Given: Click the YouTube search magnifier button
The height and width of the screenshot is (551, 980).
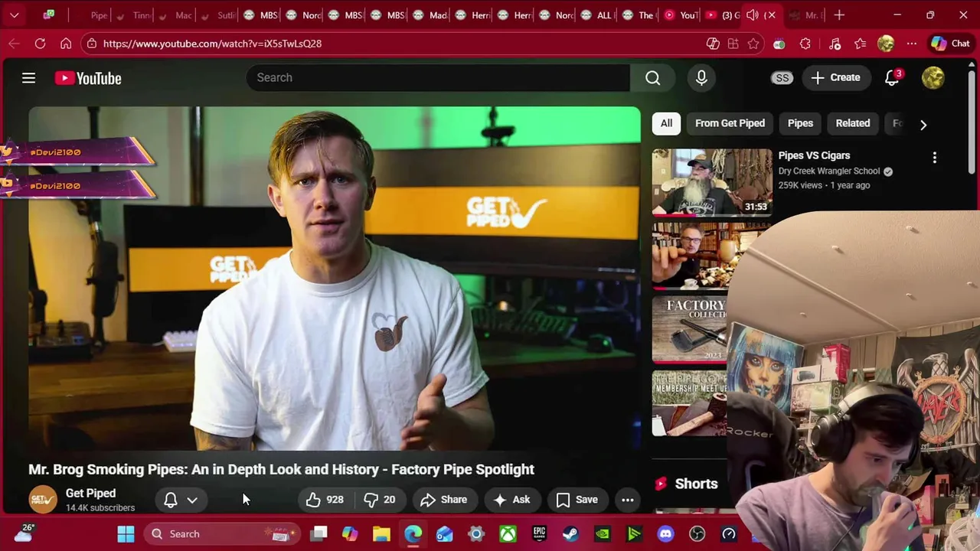Looking at the screenshot, I should [x=652, y=77].
